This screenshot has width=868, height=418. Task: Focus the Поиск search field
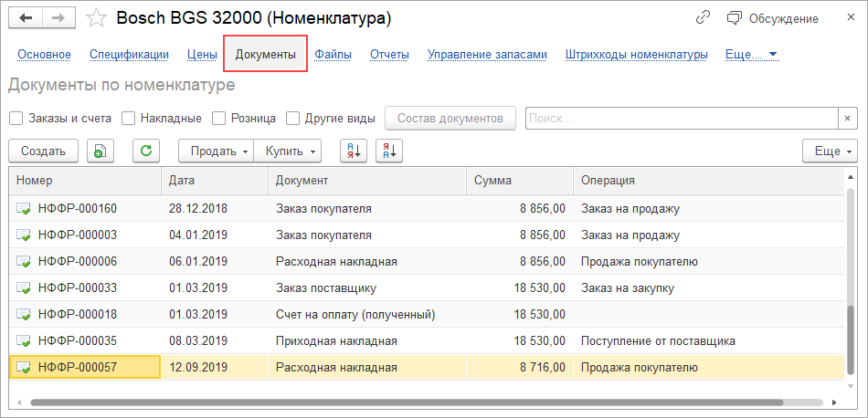[x=681, y=118]
